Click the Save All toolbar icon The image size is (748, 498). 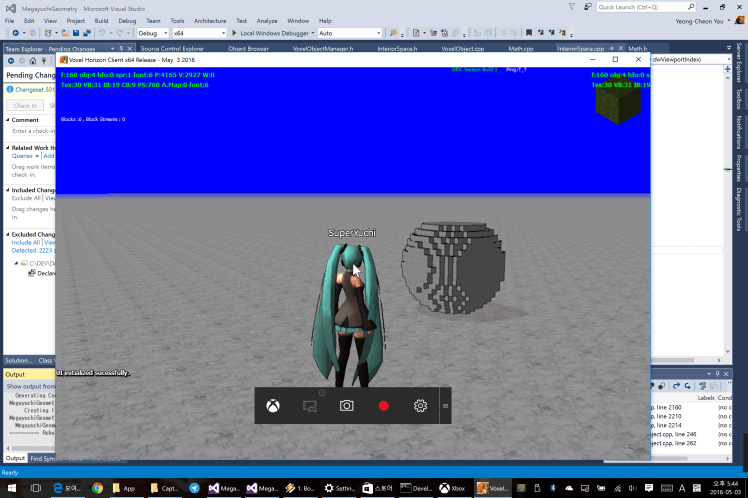tap(87, 33)
